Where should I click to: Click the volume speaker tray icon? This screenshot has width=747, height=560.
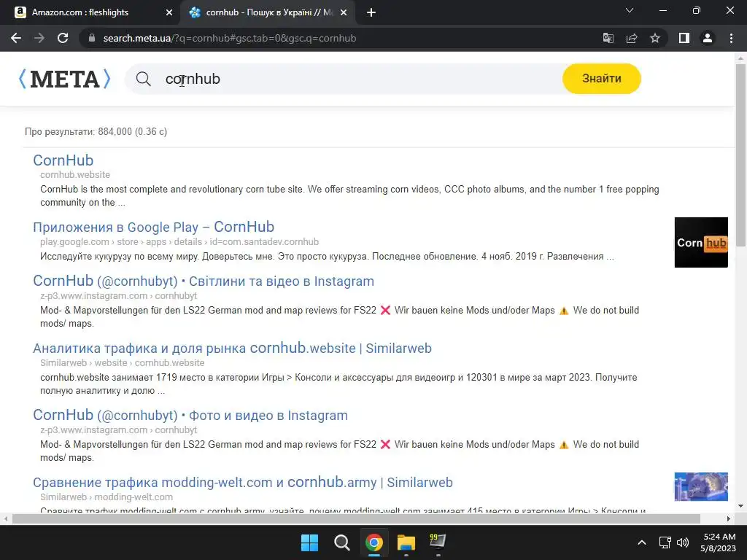point(683,542)
